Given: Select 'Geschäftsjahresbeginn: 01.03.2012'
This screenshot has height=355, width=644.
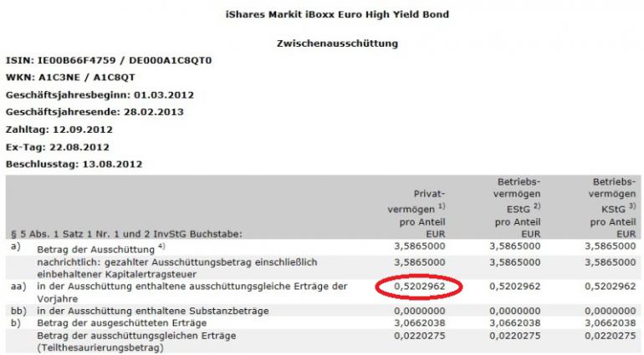Looking at the screenshot, I should [x=100, y=94].
